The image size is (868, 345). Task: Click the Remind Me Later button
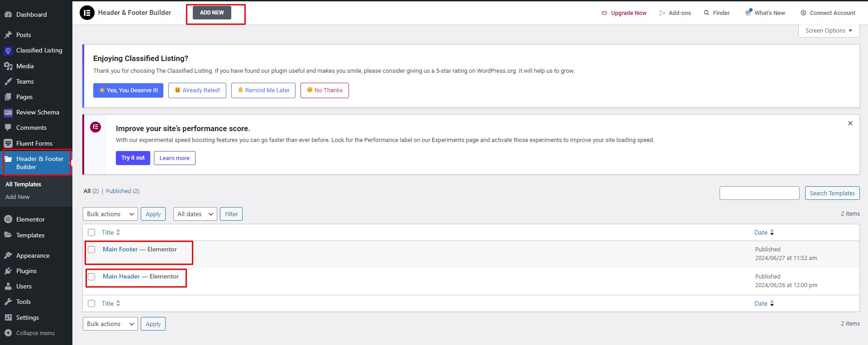[x=263, y=90]
